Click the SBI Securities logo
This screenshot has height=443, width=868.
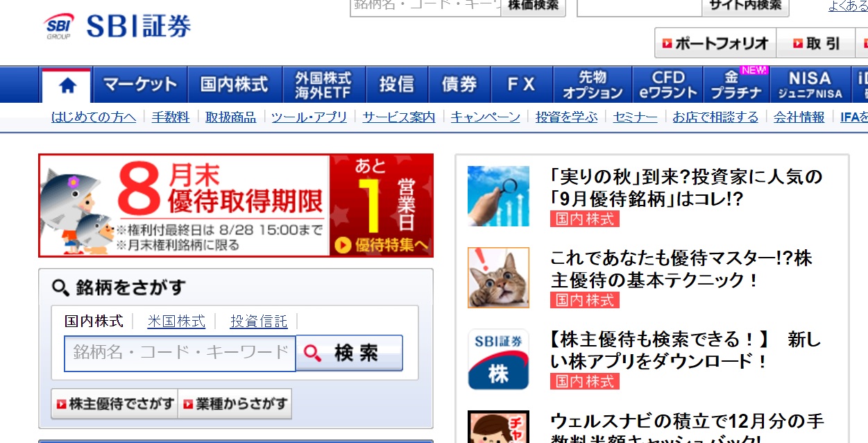point(117,26)
